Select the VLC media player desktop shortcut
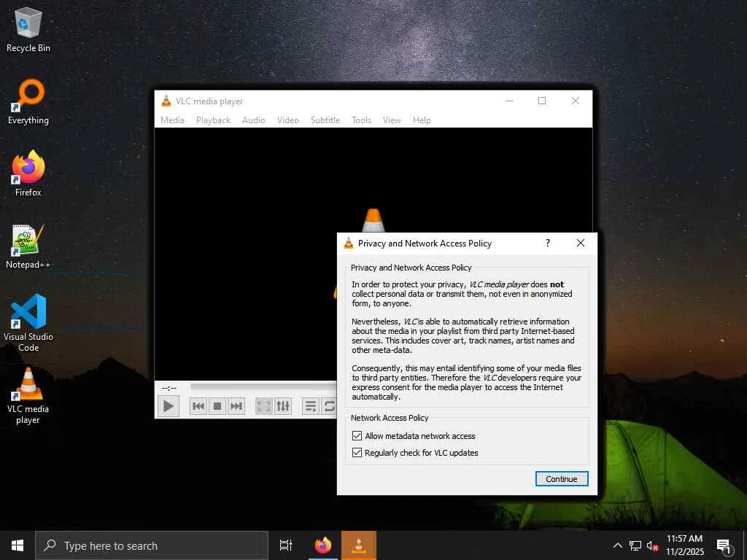 pyautogui.click(x=28, y=396)
